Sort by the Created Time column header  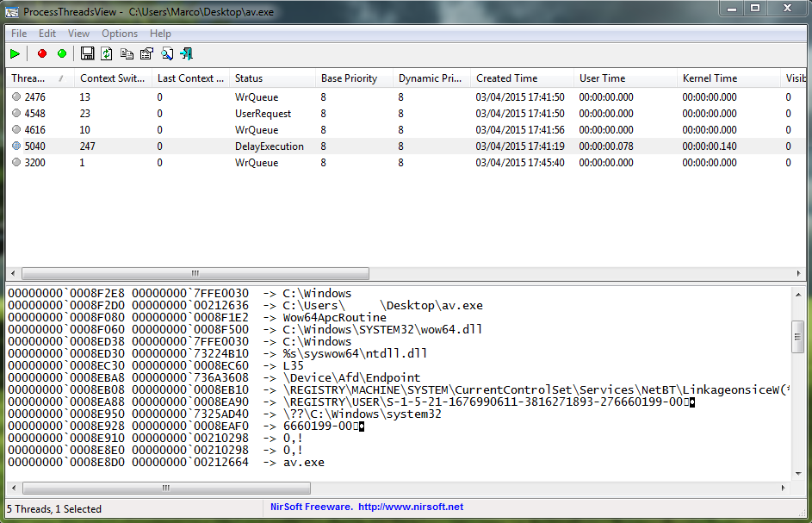click(522, 78)
